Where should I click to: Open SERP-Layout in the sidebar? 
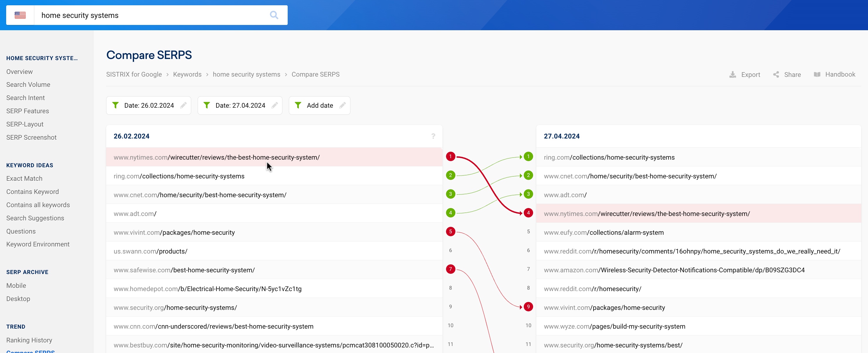click(25, 124)
